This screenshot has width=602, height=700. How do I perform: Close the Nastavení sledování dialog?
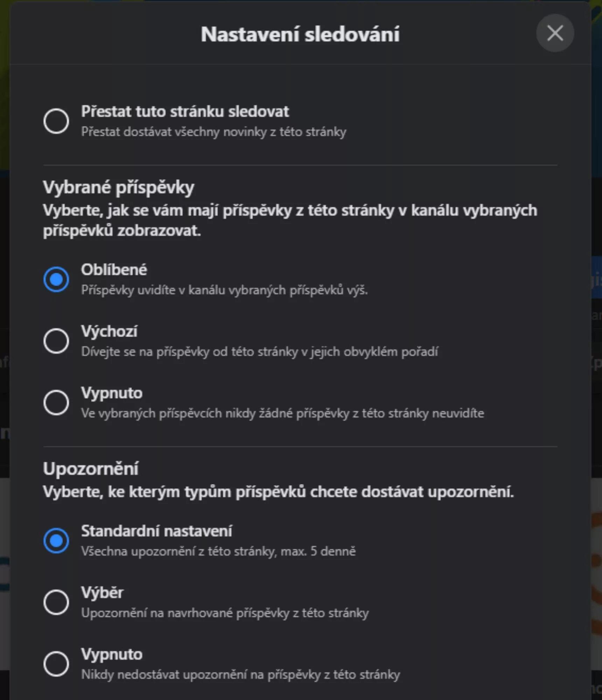point(555,33)
